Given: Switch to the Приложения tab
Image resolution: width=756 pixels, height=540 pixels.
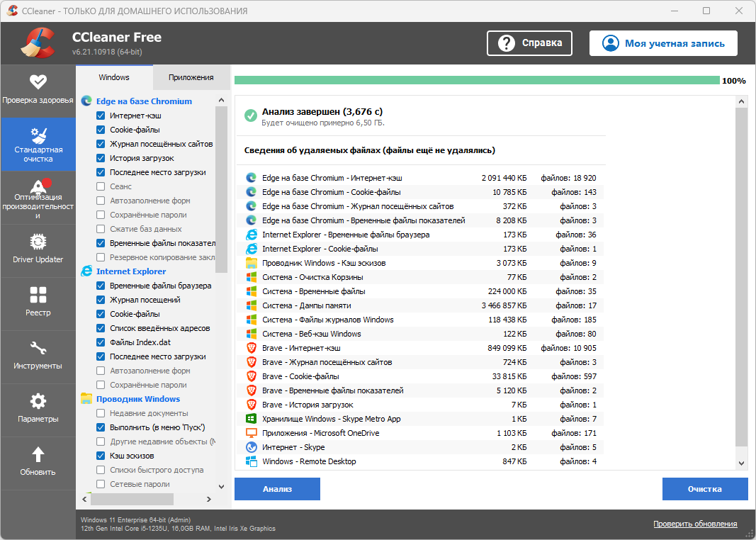Looking at the screenshot, I should pyautogui.click(x=190, y=77).
